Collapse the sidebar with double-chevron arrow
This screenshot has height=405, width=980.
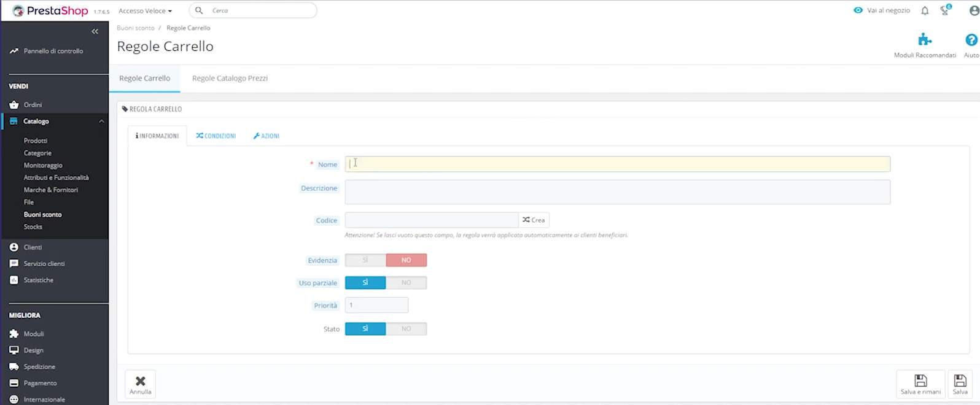(x=95, y=31)
